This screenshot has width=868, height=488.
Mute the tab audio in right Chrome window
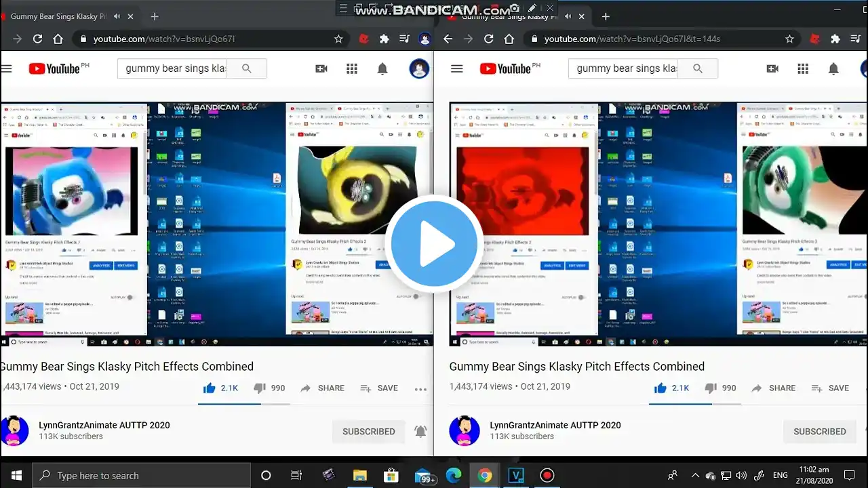tap(568, 16)
